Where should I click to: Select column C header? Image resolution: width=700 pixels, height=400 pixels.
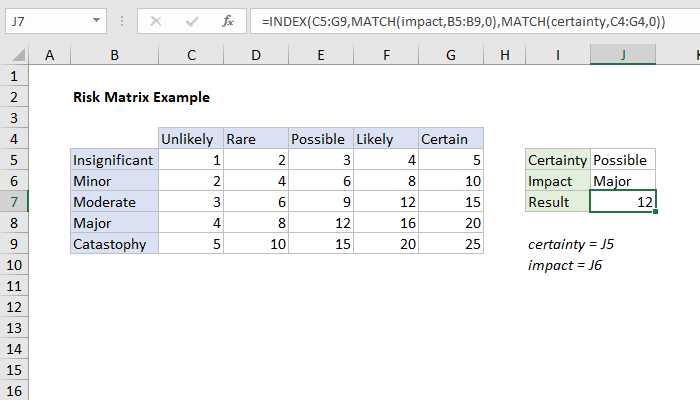coord(190,55)
